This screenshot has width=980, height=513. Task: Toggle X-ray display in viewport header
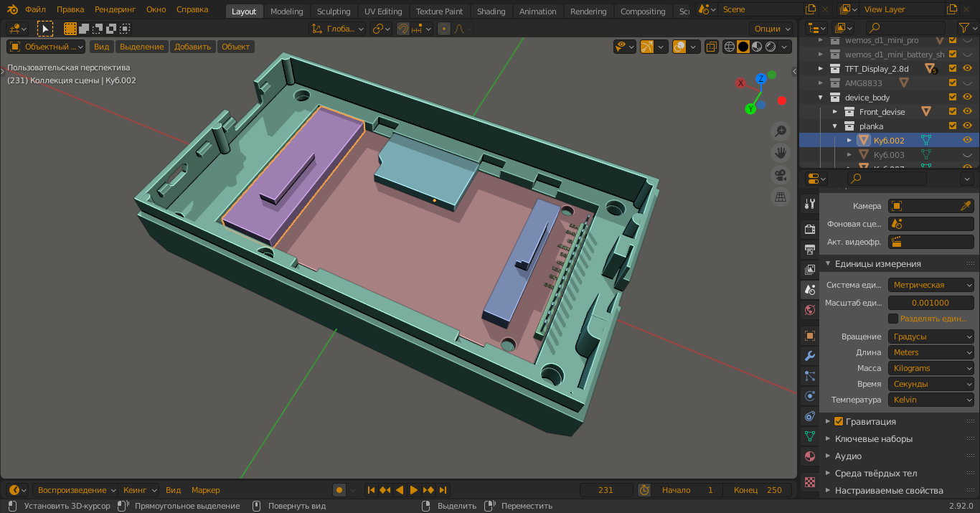(711, 47)
